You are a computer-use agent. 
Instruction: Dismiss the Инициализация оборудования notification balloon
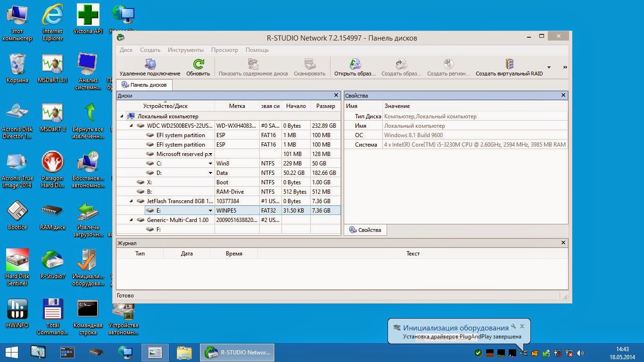522,326
